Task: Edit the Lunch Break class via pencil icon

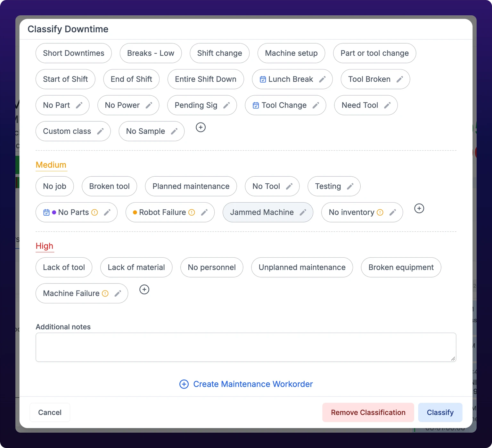Action: point(322,79)
